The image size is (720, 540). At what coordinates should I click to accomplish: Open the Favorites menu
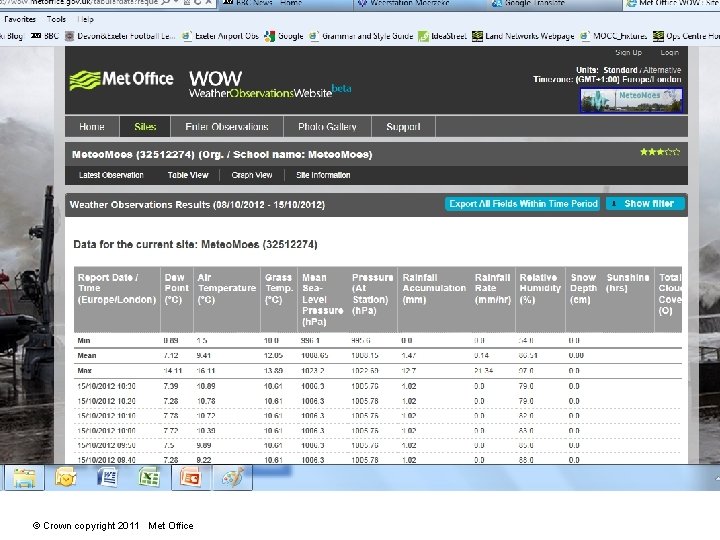click(20, 19)
